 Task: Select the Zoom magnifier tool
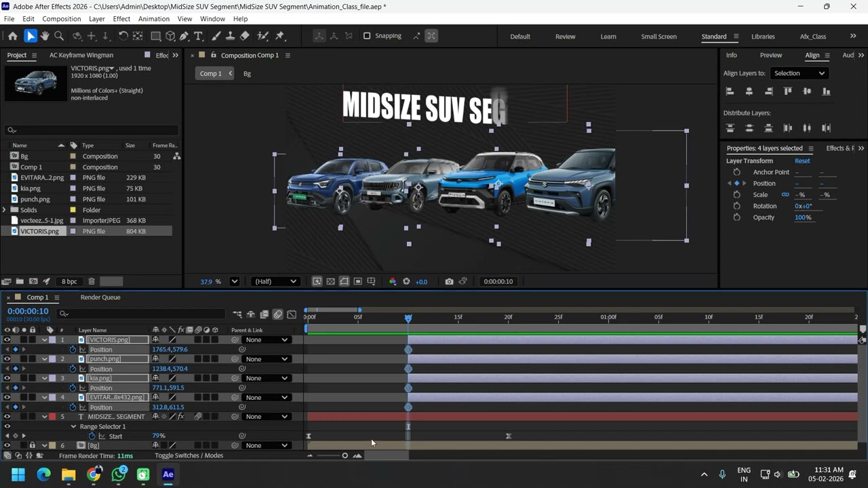[59, 36]
